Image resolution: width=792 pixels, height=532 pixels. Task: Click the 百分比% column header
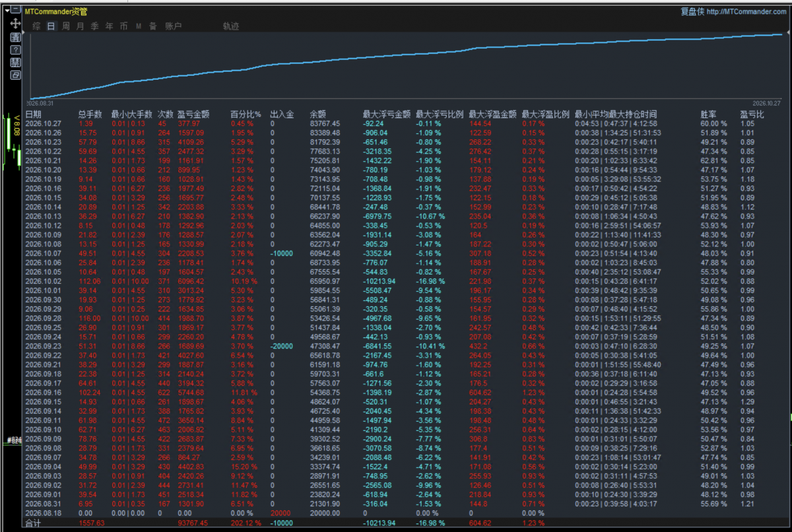click(246, 114)
